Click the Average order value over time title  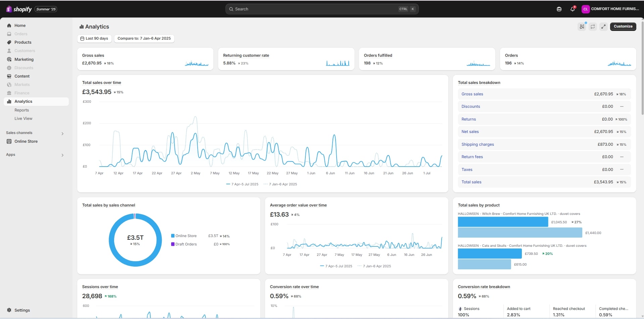point(298,205)
